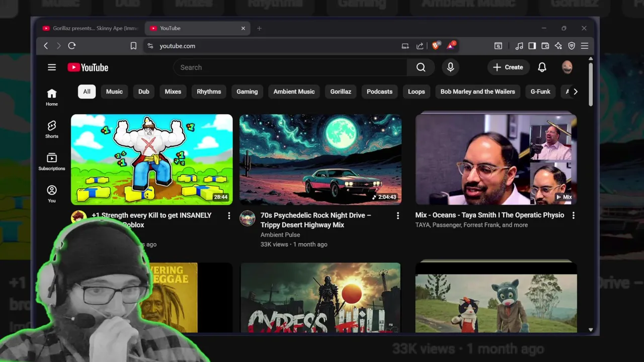Select the Ambient Music filter chip

294,92
